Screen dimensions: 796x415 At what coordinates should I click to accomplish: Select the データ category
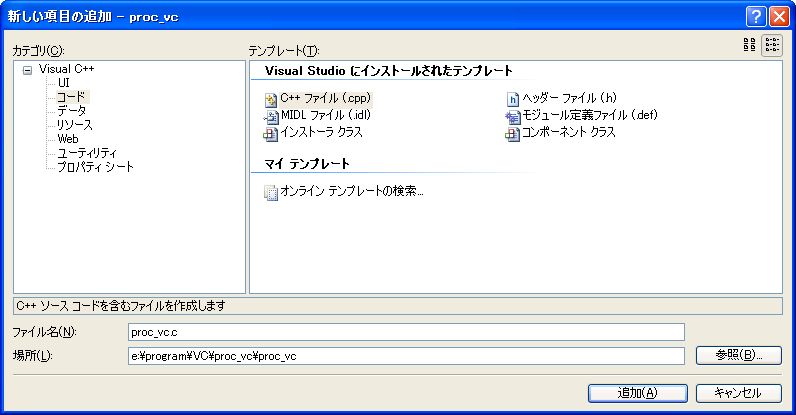[x=72, y=111]
